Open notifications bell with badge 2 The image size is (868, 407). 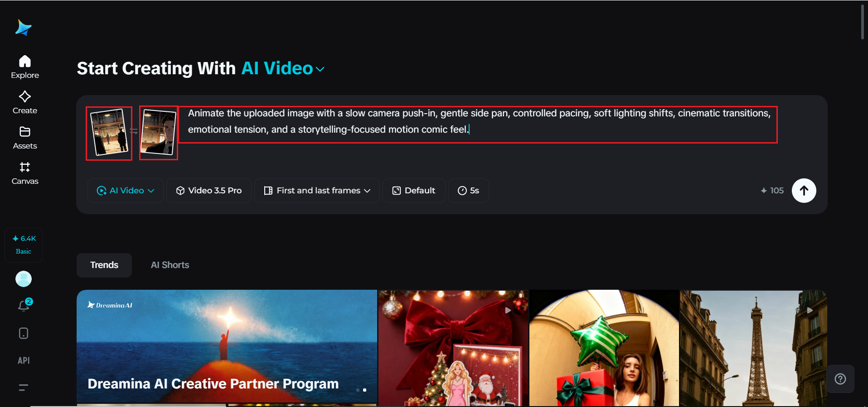(24, 305)
